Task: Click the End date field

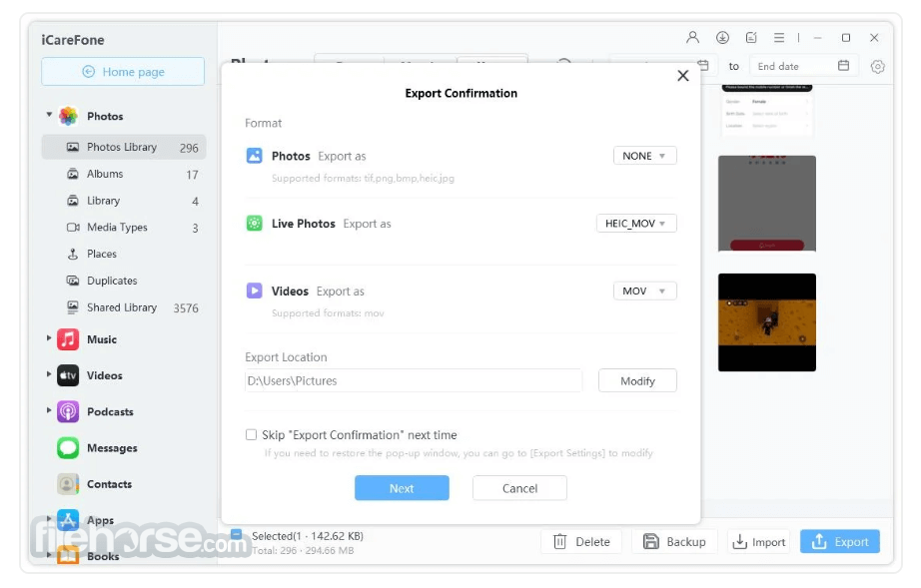Action: [x=804, y=66]
